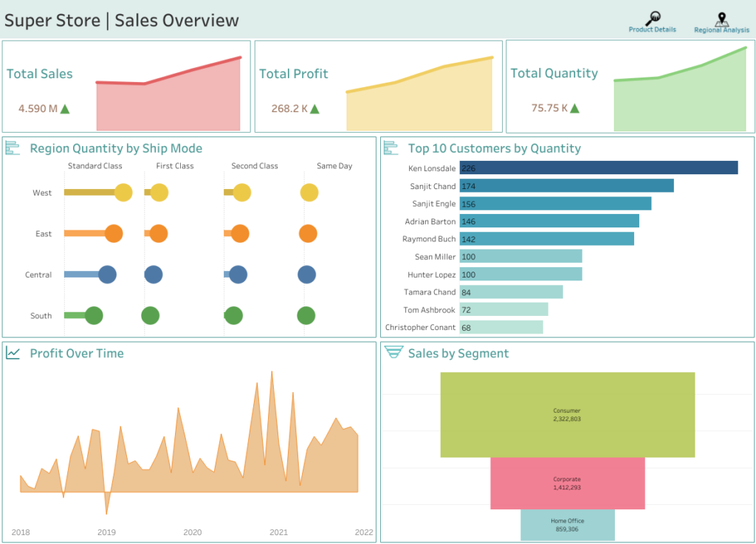Click the line chart icon beside Profit Over Time
Image resolution: width=756 pixels, height=544 pixels.
click(13, 354)
